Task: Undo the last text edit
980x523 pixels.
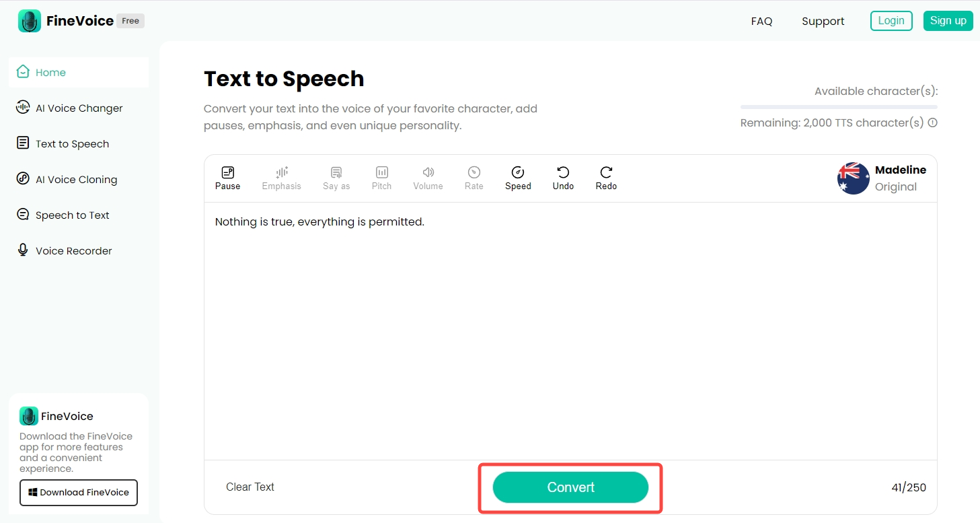Action: click(x=563, y=177)
